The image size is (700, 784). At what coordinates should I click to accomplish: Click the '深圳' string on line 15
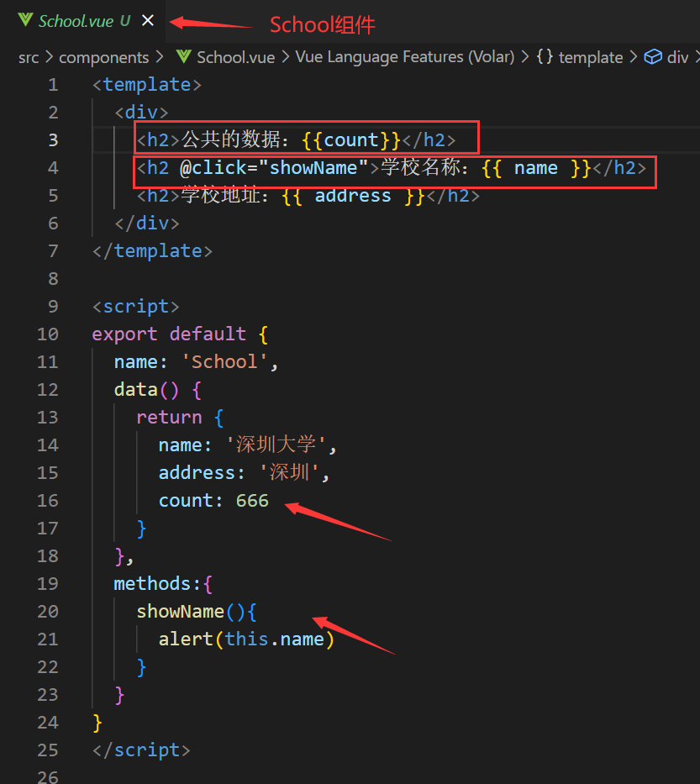[x=289, y=472]
